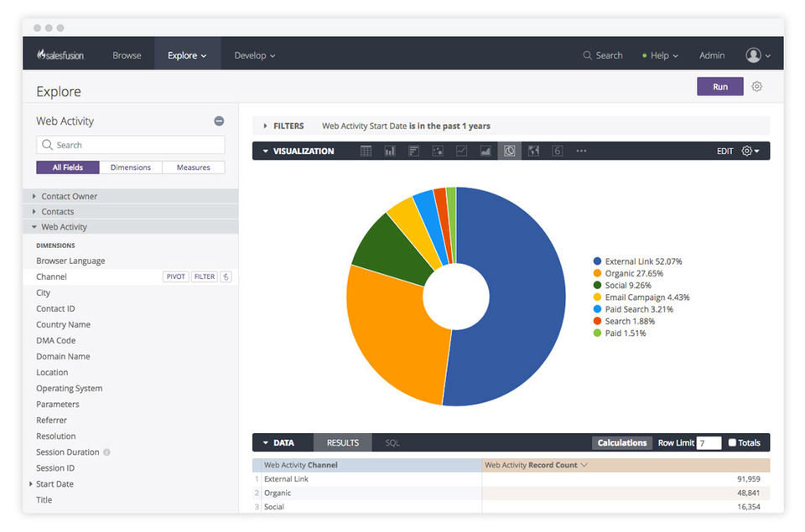Select the table visualization icon

coord(366,151)
